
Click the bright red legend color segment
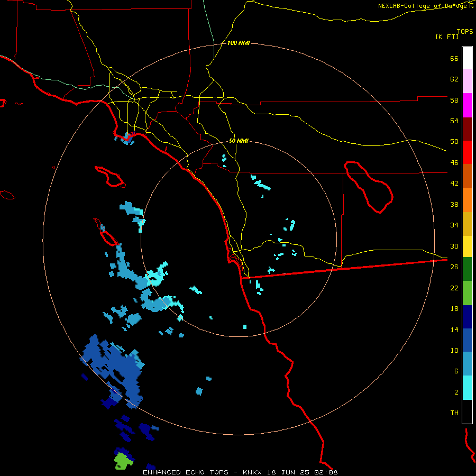coord(467,153)
